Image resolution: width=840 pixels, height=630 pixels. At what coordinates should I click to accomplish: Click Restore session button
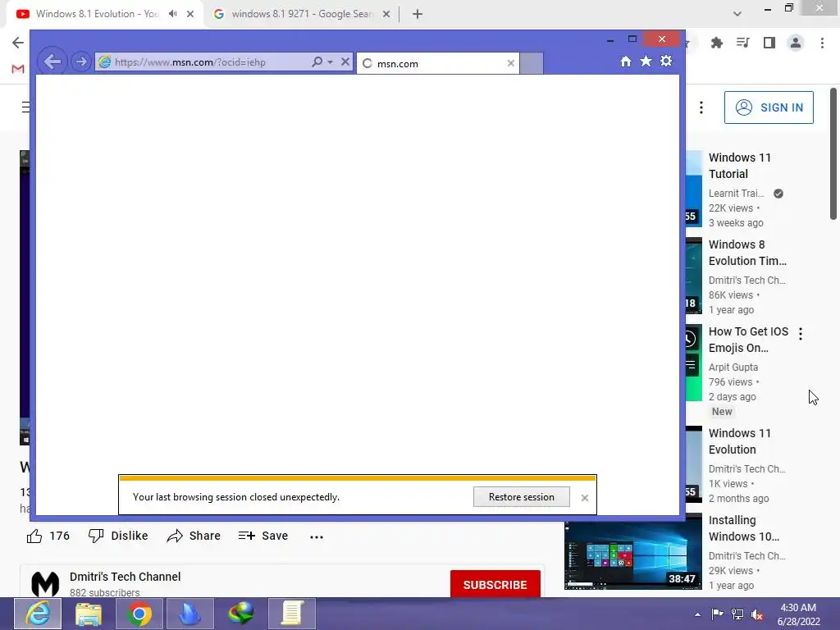(521, 497)
